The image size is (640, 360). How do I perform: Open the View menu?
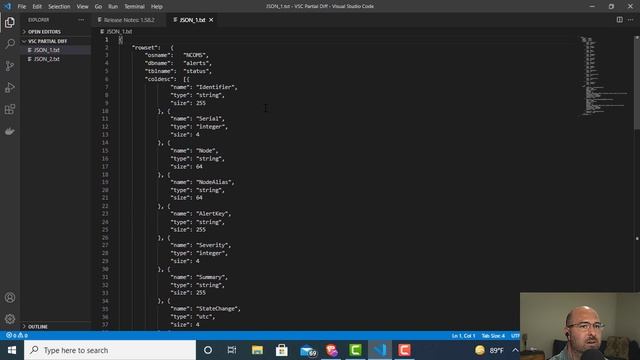click(82, 7)
